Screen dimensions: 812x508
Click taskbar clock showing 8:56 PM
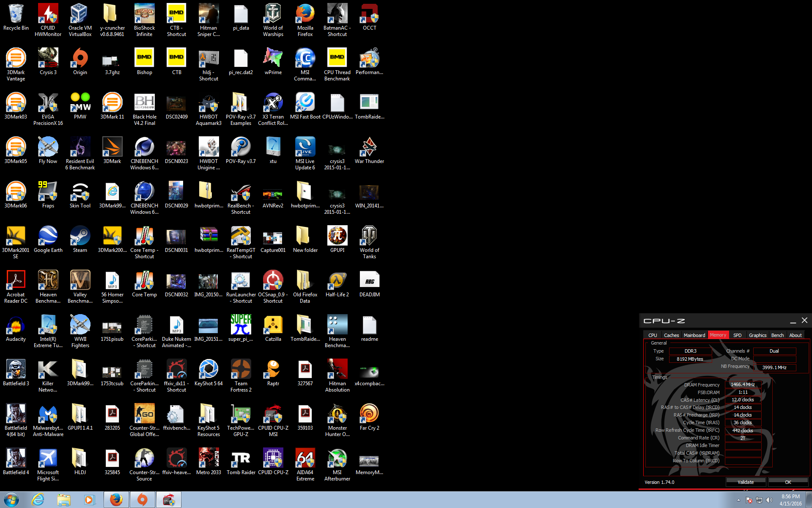click(x=790, y=500)
